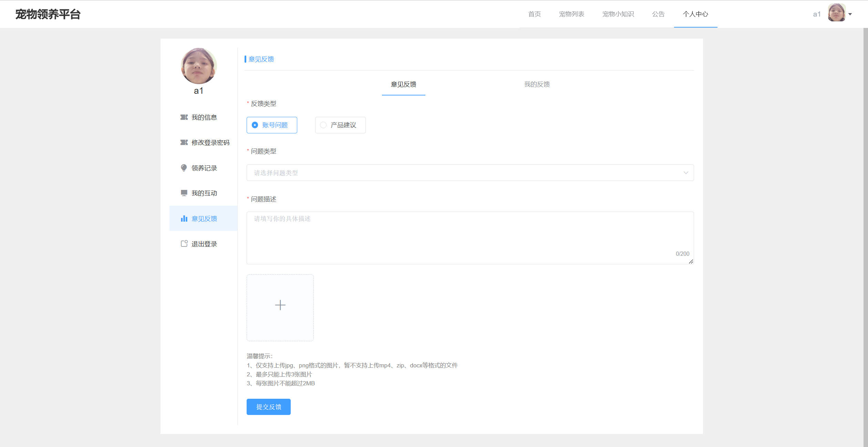The height and width of the screenshot is (447, 868).
Task: Select the 账号问题 radio option
Action: tap(272, 125)
